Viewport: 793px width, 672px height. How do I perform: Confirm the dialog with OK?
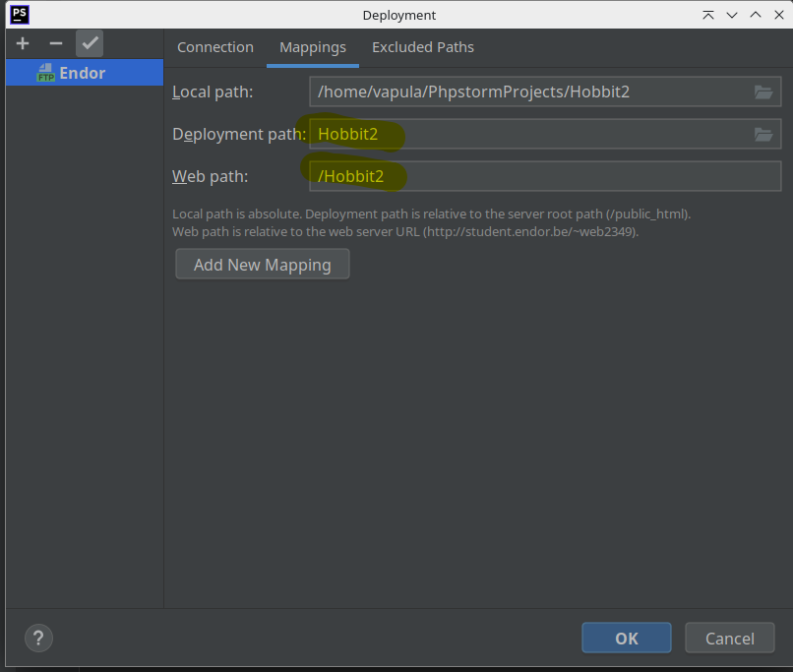pyautogui.click(x=626, y=638)
